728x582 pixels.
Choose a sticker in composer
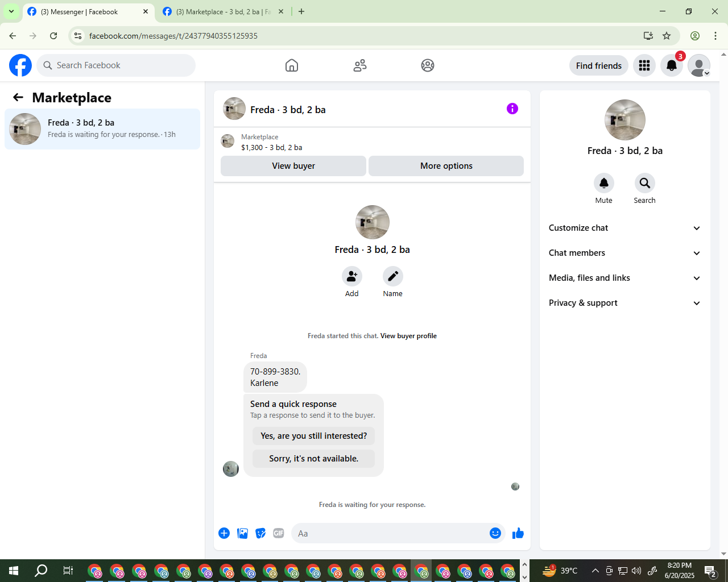click(260, 533)
